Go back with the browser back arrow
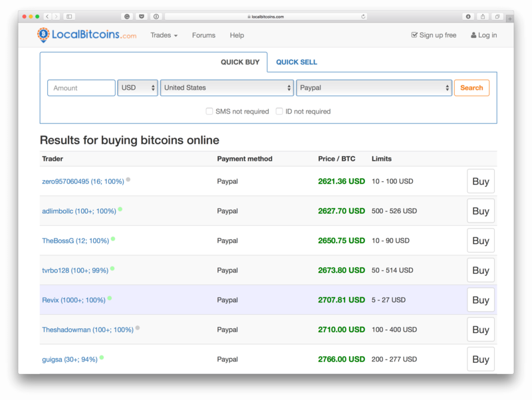532x400 pixels. (x=47, y=16)
